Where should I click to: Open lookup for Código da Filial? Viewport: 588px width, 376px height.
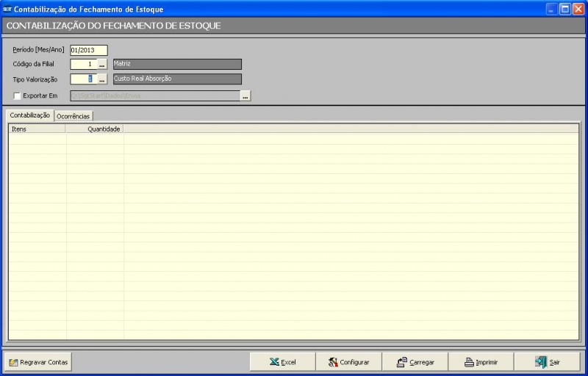pyautogui.click(x=102, y=64)
